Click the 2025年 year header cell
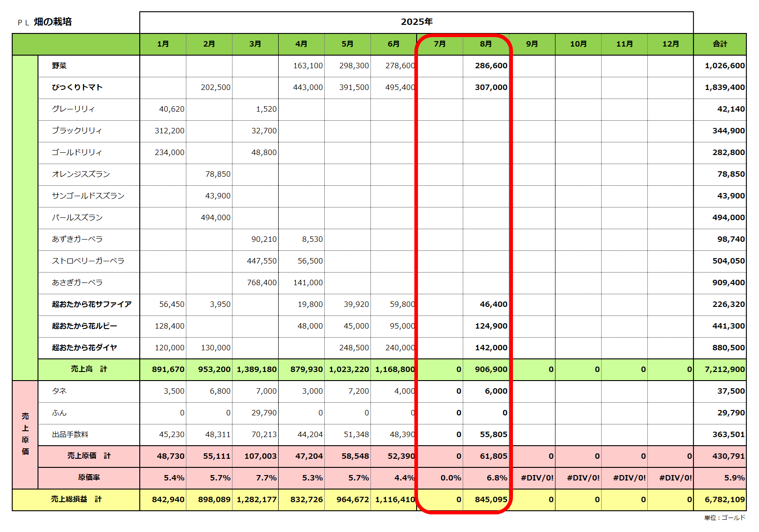 coord(417,22)
